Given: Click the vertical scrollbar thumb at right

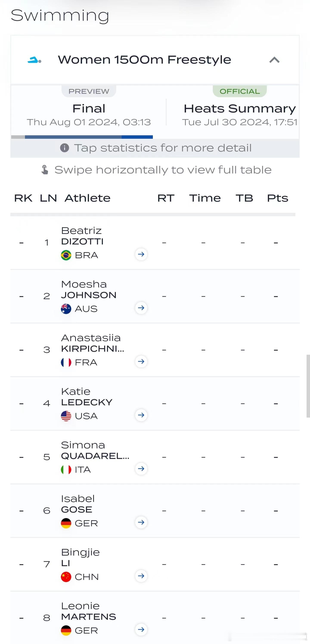Looking at the screenshot, I should (308, 386).
